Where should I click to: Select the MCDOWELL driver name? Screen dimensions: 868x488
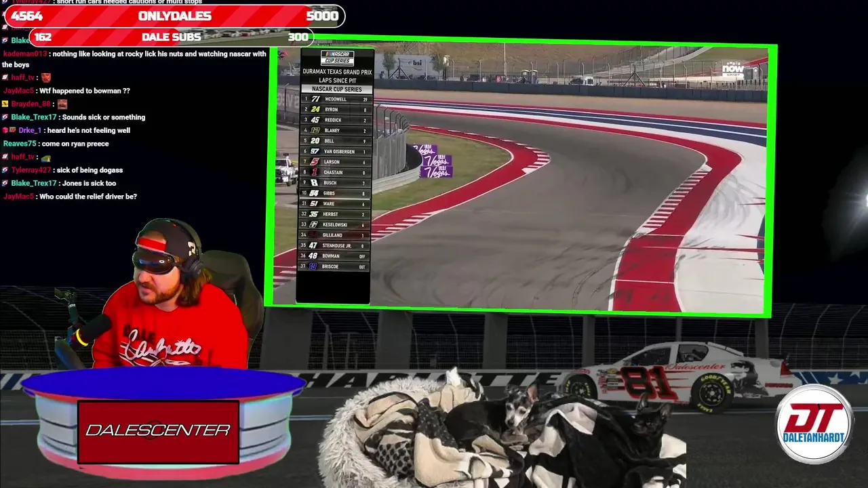click(x=336, y=99)
